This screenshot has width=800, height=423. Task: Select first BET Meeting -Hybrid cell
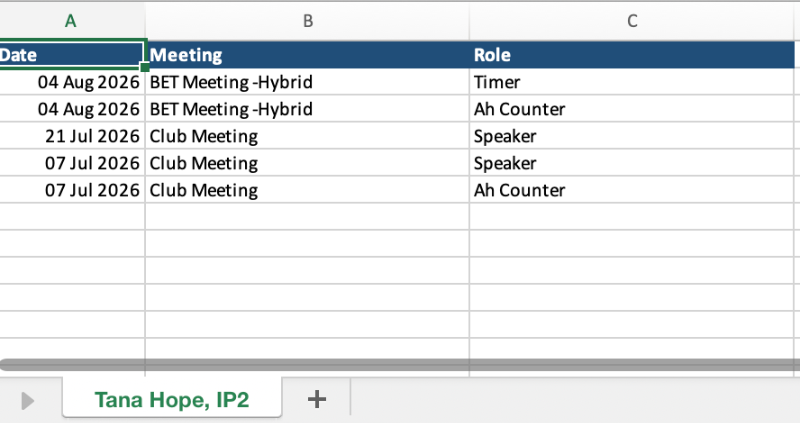[x=308, y=82]
